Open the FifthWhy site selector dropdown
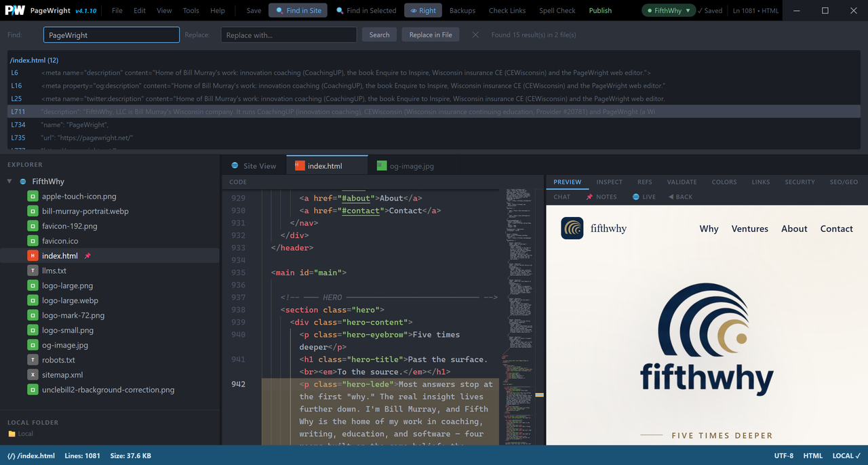This screenshot has width=868, height=465. (x=669, y=10)
